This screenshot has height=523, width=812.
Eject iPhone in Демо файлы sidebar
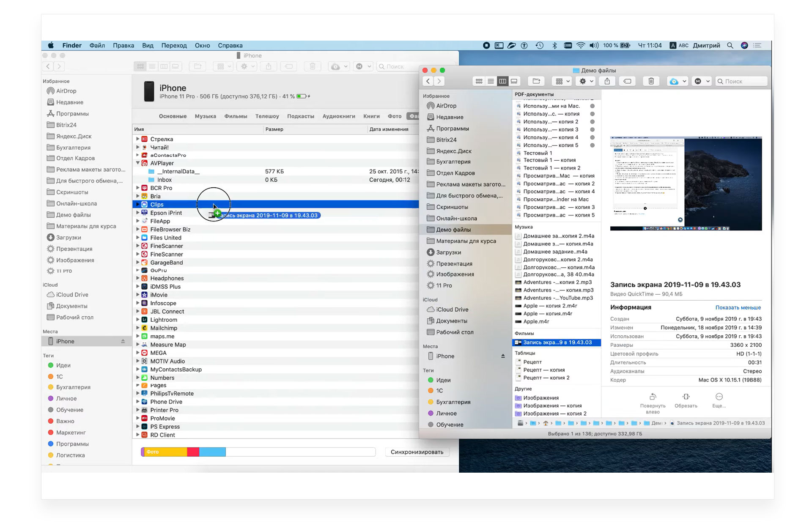pos(503,356)
